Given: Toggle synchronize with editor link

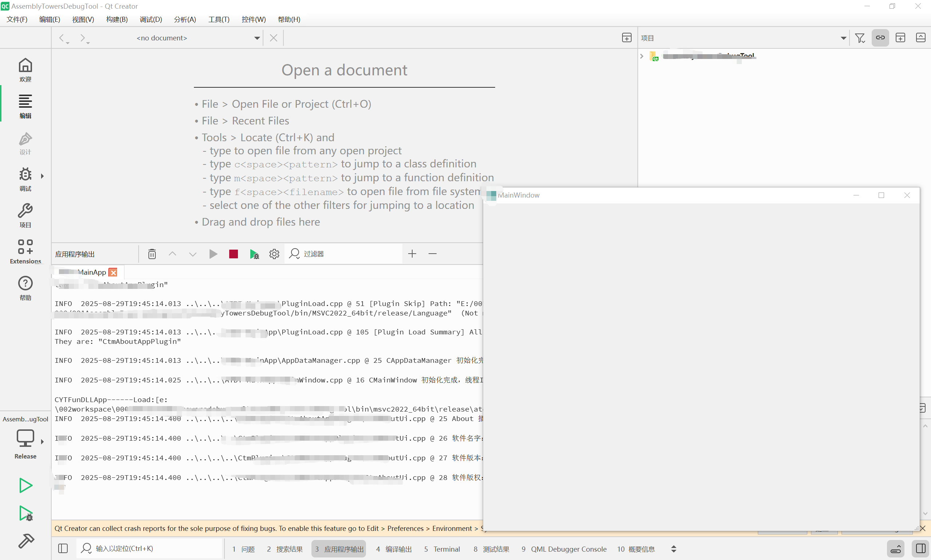Looking at the screenshot, I should 880,38.
